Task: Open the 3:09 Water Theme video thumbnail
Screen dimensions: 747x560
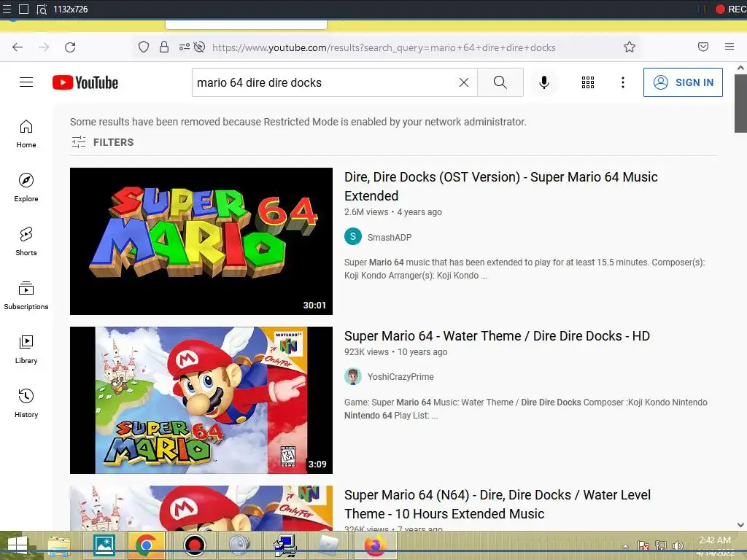Action: pos(201,400)
